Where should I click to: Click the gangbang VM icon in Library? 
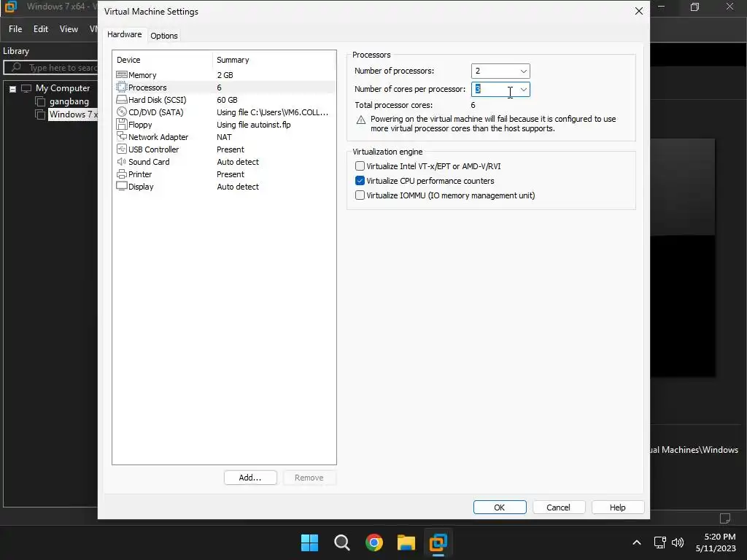tap(41, 101)
